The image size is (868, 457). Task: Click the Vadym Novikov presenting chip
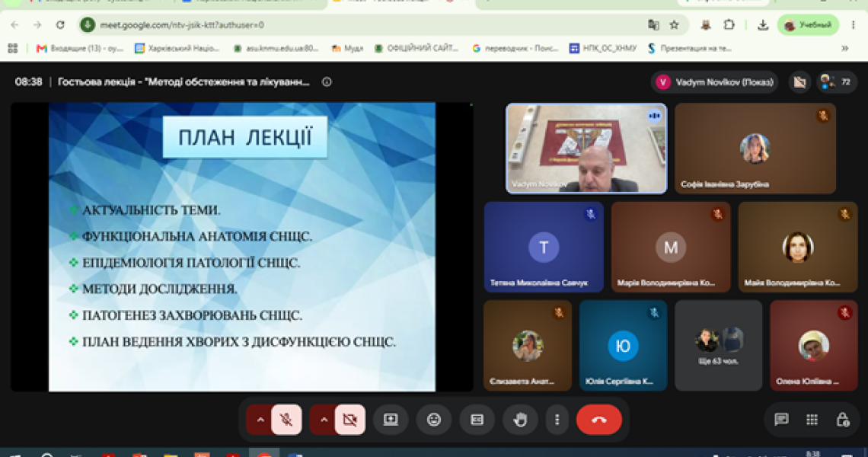(x=715, y=82)
